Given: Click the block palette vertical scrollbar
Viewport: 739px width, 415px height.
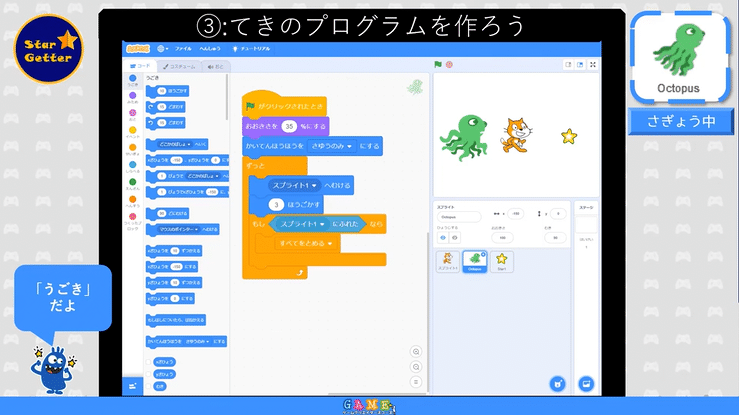Looking at the screenshot, I should pyautogui.click(x=227, y=97).
